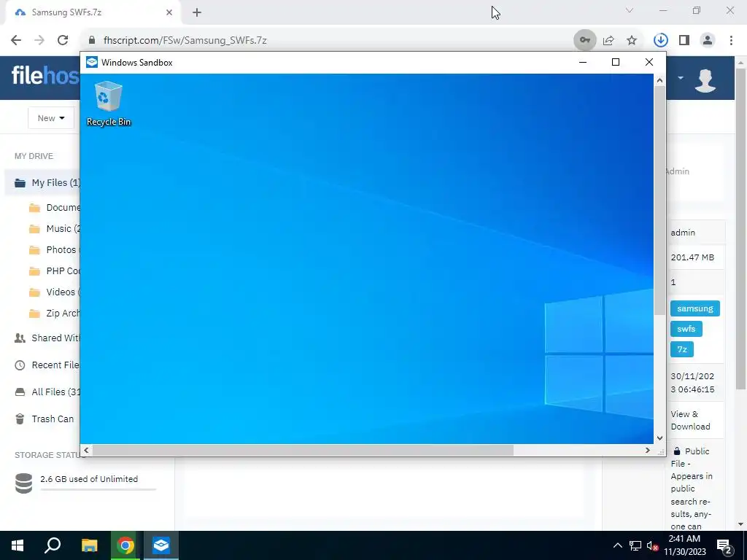Click the sandbox vertical scroll up arrow
The width and height of the screenshot is (747, 560).
click(x=659, y=80)
